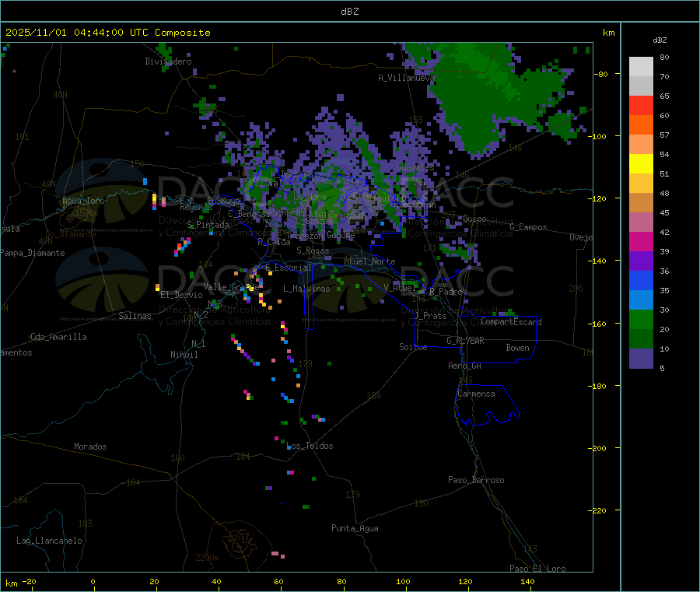Click the Los_Toldos map label
Screen dimensions: 700x592
tap(310, 446)
